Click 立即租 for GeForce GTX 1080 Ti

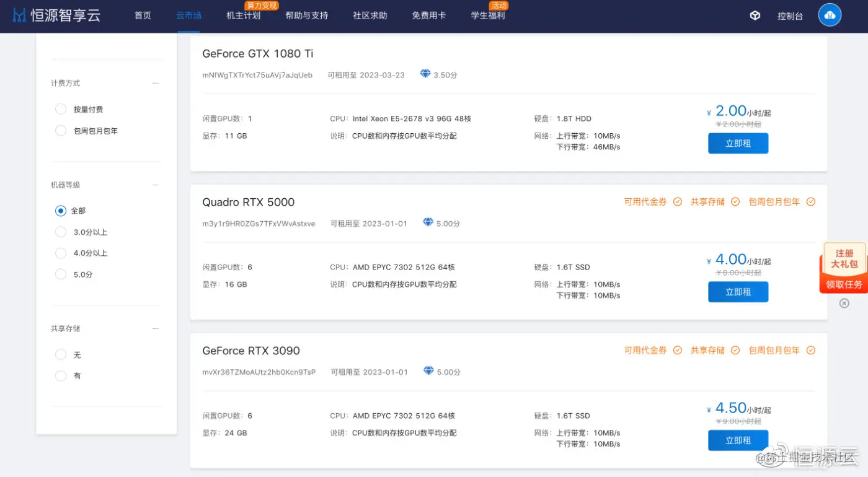point(738,143)
